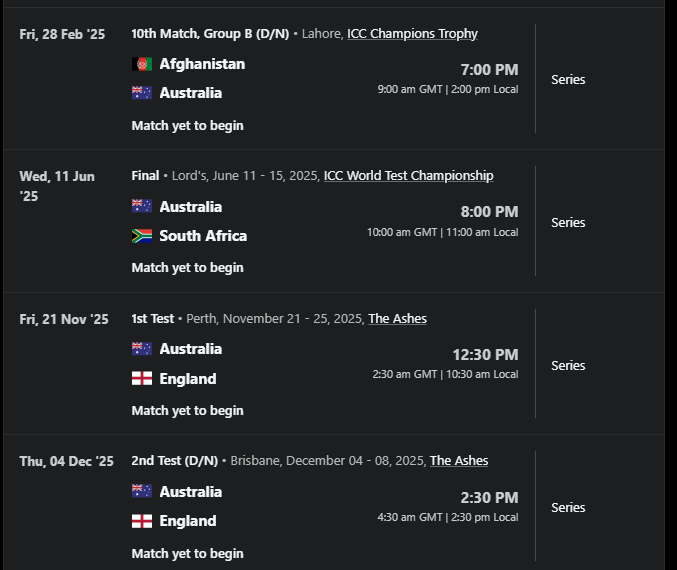Open the ICC Champions Trophy link
The height and width of the screenshot is (570, 677).
click(412, 34)
